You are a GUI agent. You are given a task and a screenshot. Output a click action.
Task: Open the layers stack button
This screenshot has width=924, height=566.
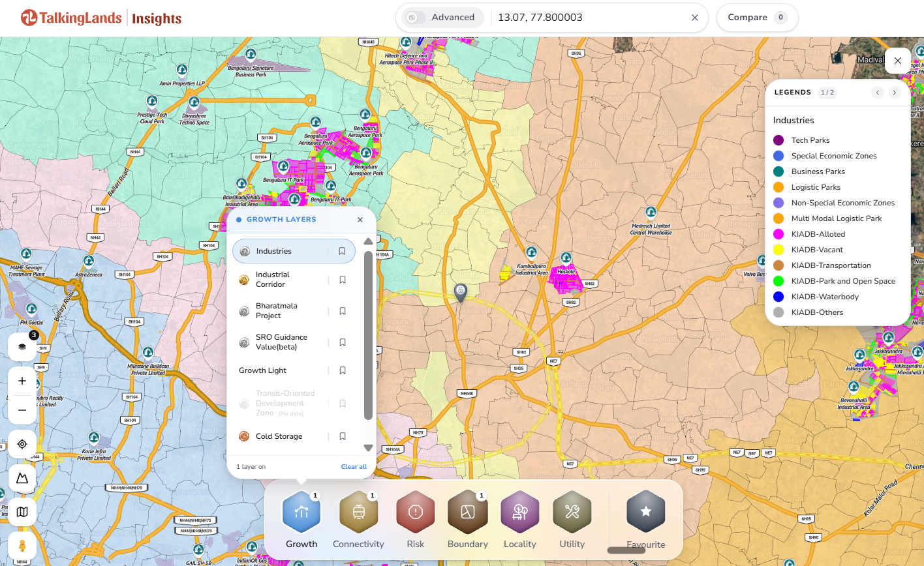pyautogui.click(x=22, y=347)
